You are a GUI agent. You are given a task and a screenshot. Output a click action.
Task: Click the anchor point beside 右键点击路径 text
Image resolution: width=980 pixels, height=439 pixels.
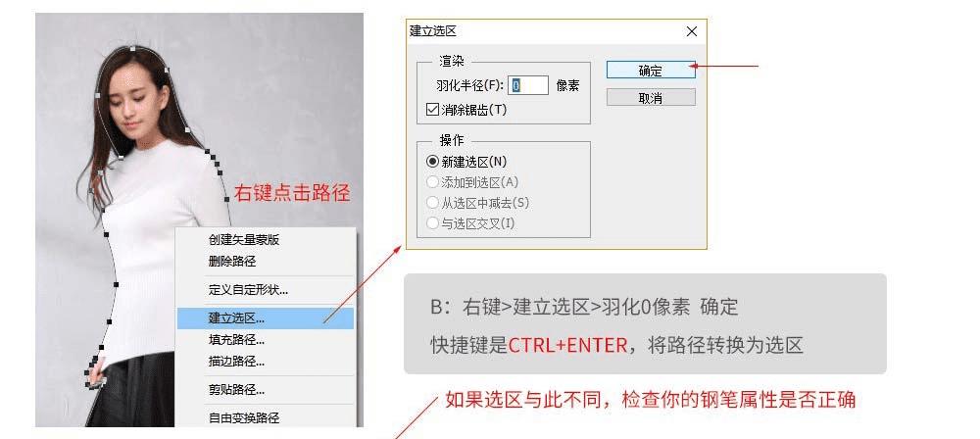[227, 200]
